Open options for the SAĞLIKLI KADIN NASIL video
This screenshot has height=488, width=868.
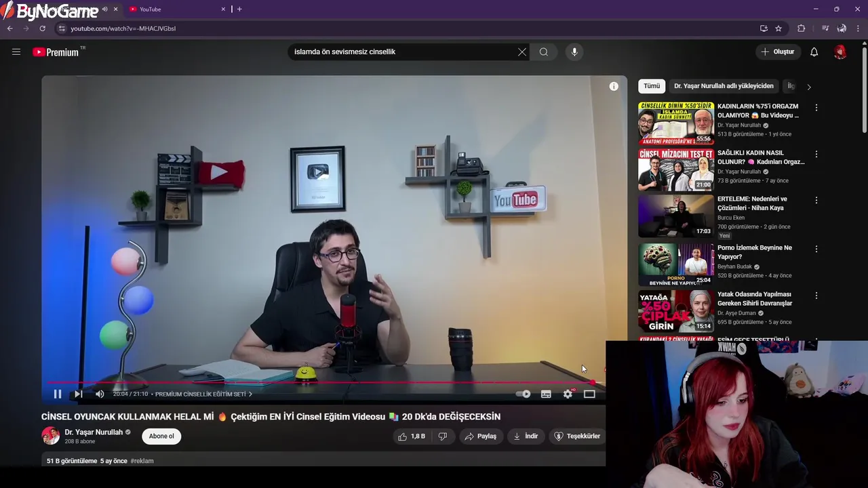(816, 154)
